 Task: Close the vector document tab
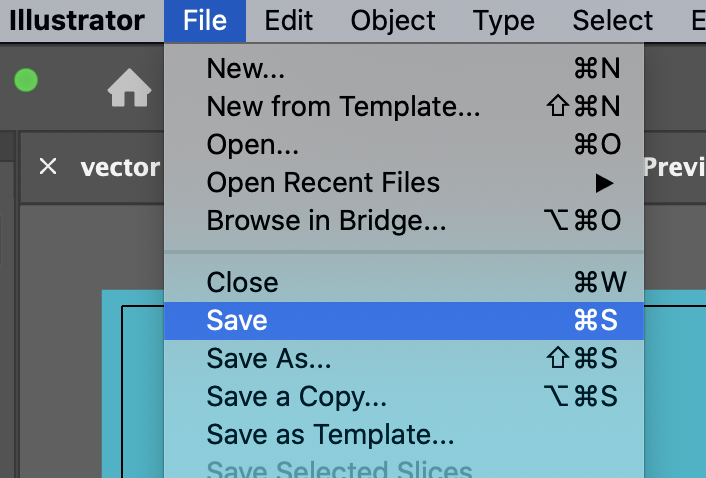(48, 166)
